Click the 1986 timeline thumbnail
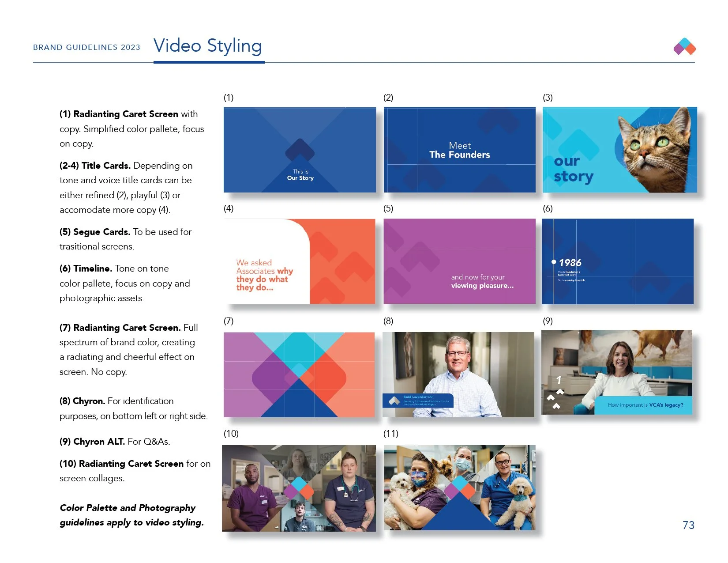 (x=618, y=261)
